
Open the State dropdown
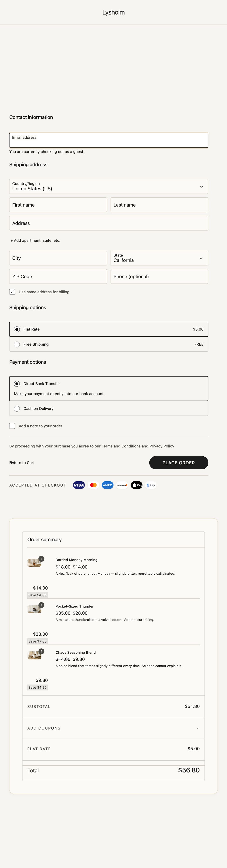pos(159,258)
